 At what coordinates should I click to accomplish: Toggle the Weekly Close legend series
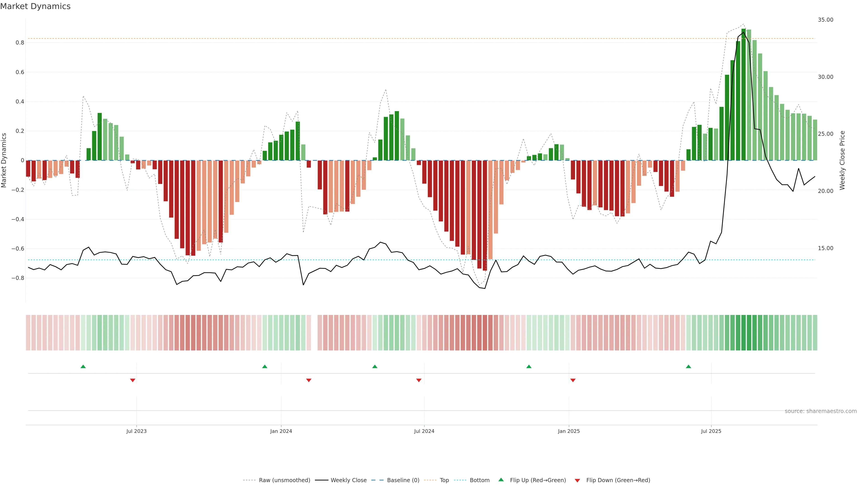348,480
